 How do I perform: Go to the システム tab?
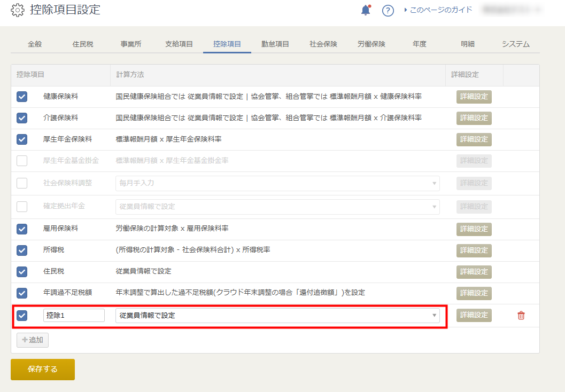coord(515,44)
